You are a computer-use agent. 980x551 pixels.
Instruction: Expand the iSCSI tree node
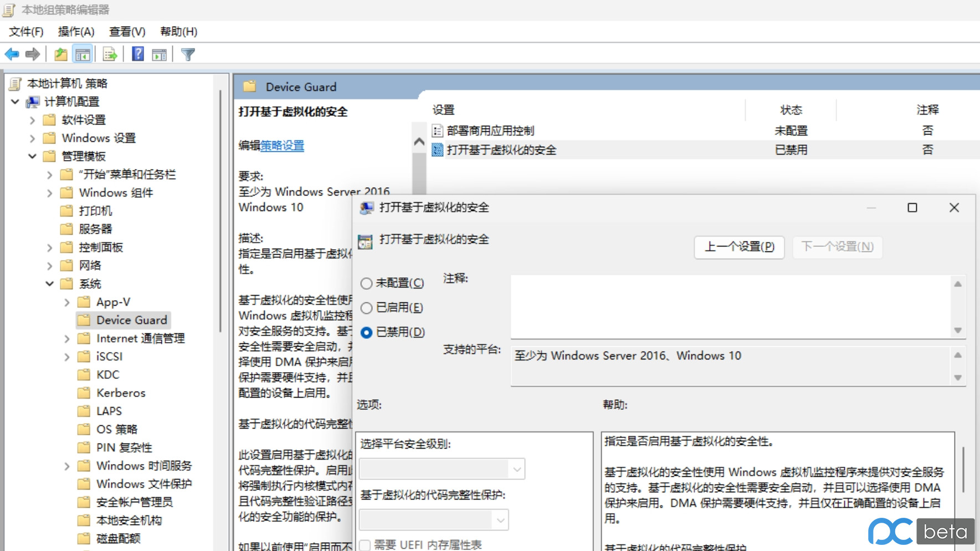(66, 357)
